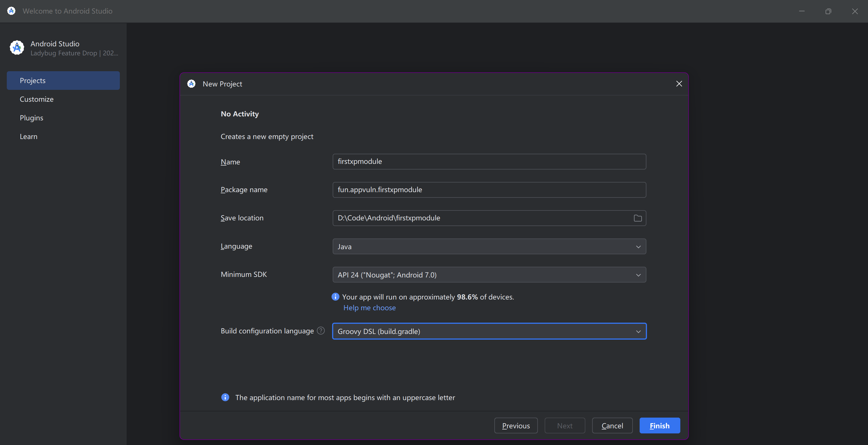868x445 pixels.
Task: Click the Name label
Action: (230, 162)
